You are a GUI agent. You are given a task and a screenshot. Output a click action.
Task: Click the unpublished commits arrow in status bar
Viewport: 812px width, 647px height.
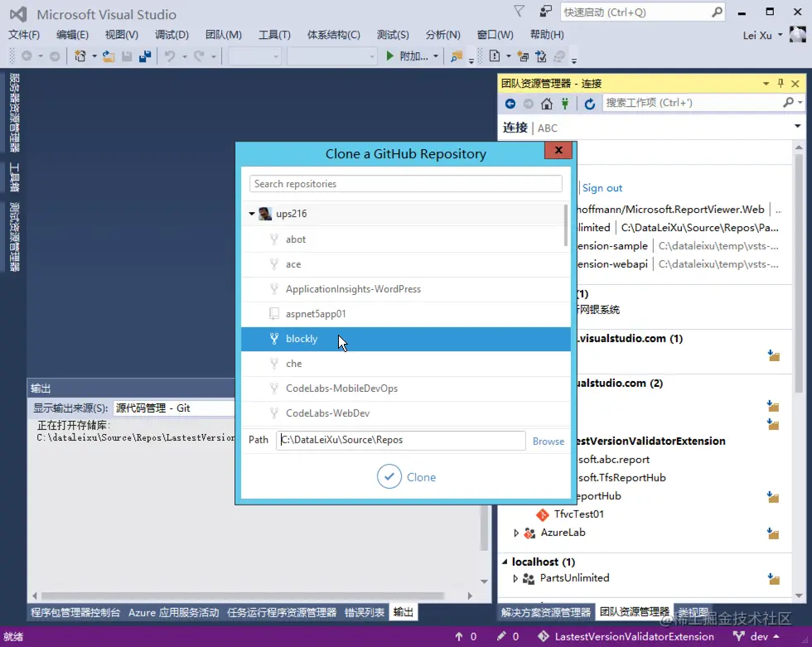pos(459,637)
